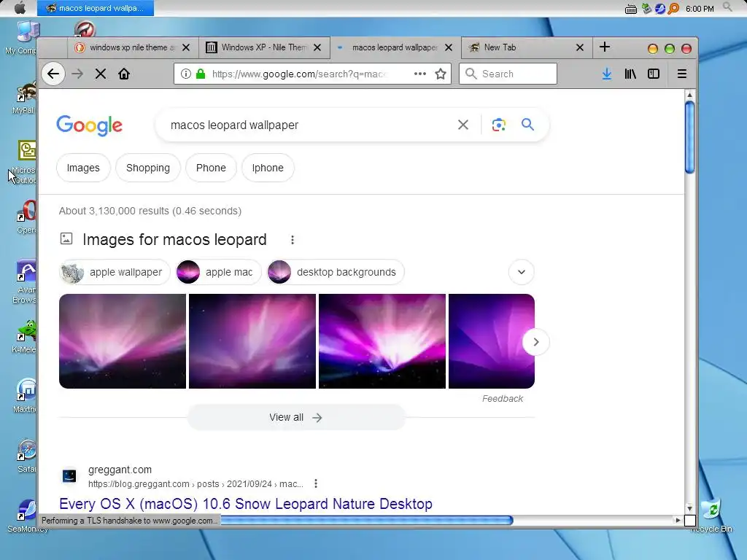The width and height of the screenshot is (747, 560).
Task: Click the Feedback link below images
Action: click(502, 399)
